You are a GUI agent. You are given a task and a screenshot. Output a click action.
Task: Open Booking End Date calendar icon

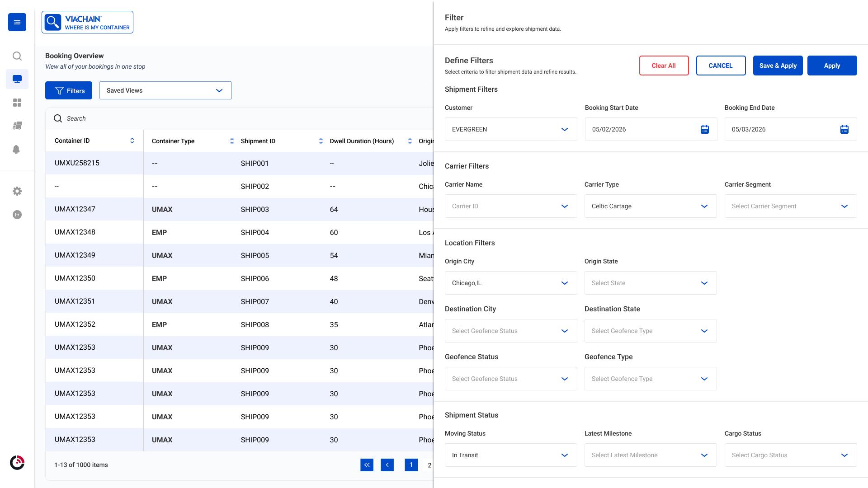coord(844,129)
